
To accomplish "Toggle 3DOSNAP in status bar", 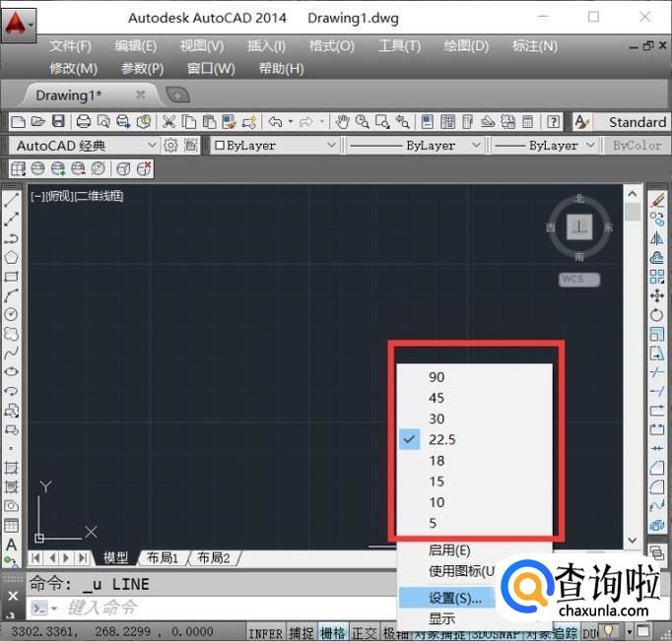I will coord(496,633).
